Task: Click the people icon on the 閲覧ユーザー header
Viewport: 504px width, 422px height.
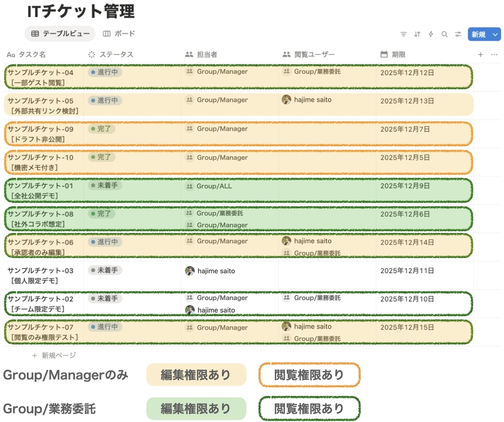Action: pos(286,54)
